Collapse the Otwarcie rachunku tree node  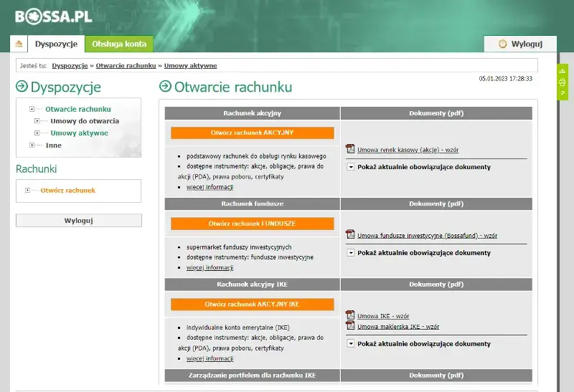32,109
